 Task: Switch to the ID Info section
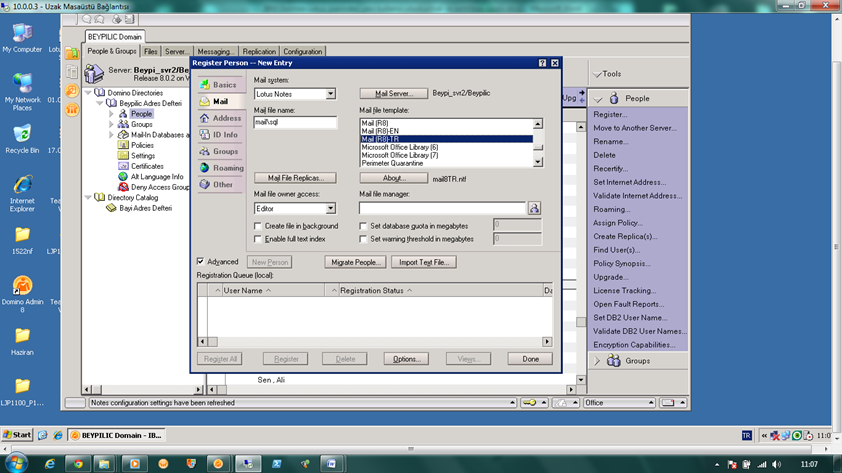[221, 135]
